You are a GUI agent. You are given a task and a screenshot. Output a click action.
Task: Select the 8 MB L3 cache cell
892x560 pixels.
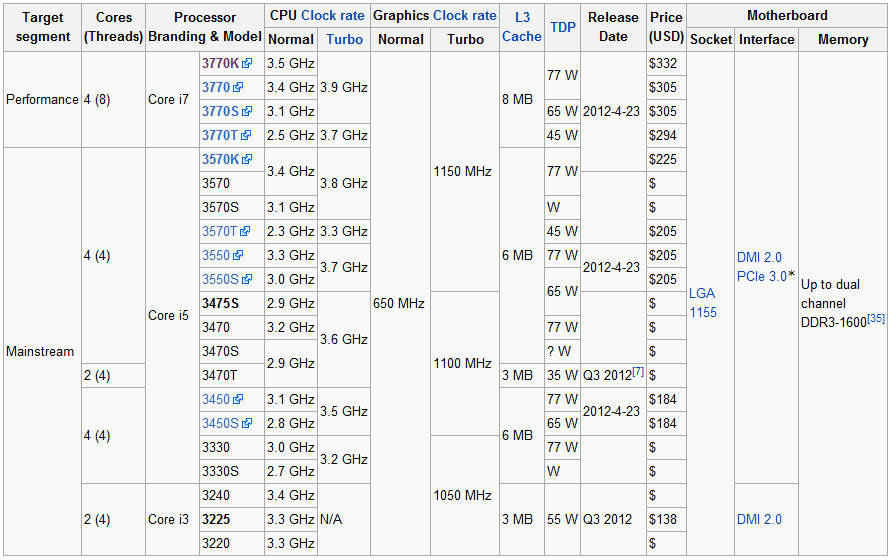522,100
